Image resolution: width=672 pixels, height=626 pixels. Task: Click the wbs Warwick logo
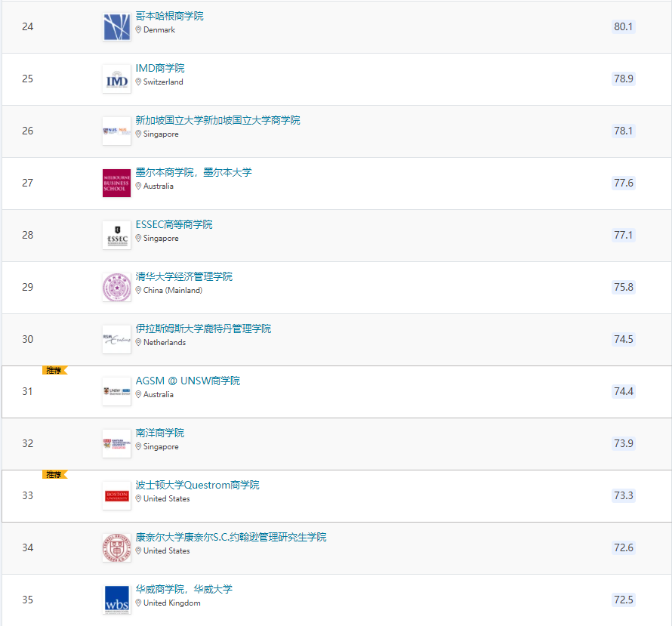click(x=116, y=600)
